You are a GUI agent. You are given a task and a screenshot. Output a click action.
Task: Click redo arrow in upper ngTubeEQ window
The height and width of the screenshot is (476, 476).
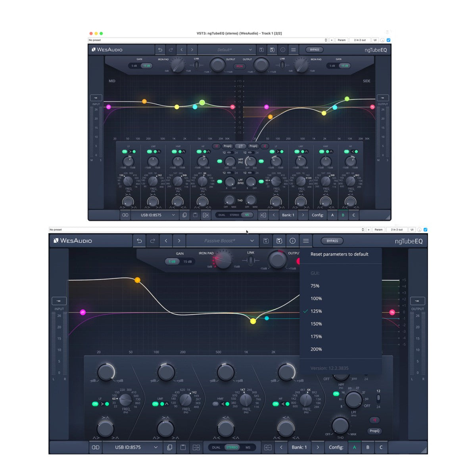click(x=171, y=50)
